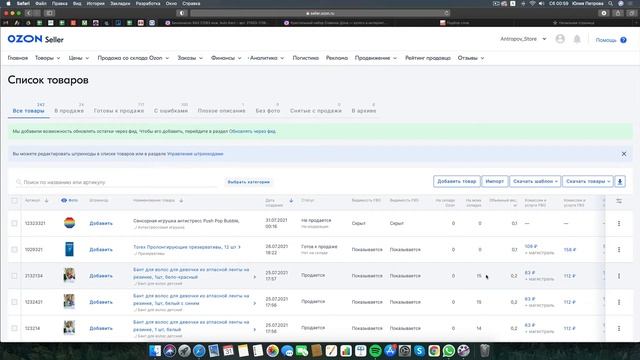640x360 pixels.
Task: Open Finder from the Dock
Action: pyautogui.click(x=155, y=351)
